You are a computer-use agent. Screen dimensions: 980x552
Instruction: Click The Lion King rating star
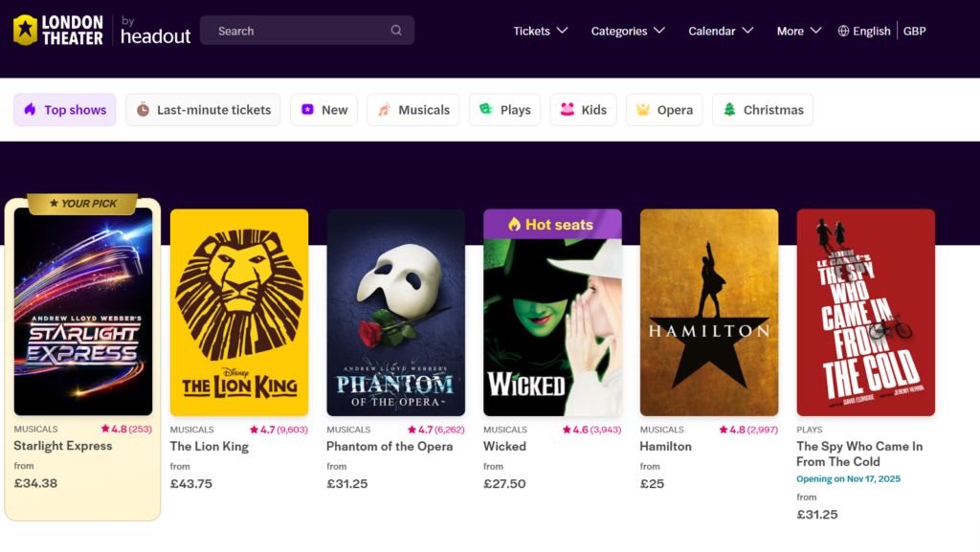tap(254, 430)
